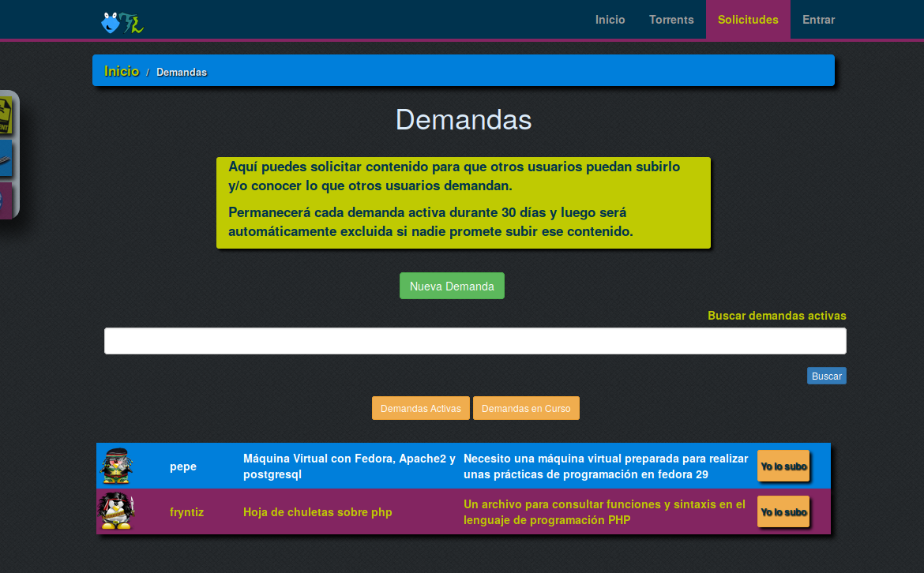Viewport: 924px width, 573px height.
Task: Open the yellow torrent file sidebar icon
Action: tap(6, 115)
